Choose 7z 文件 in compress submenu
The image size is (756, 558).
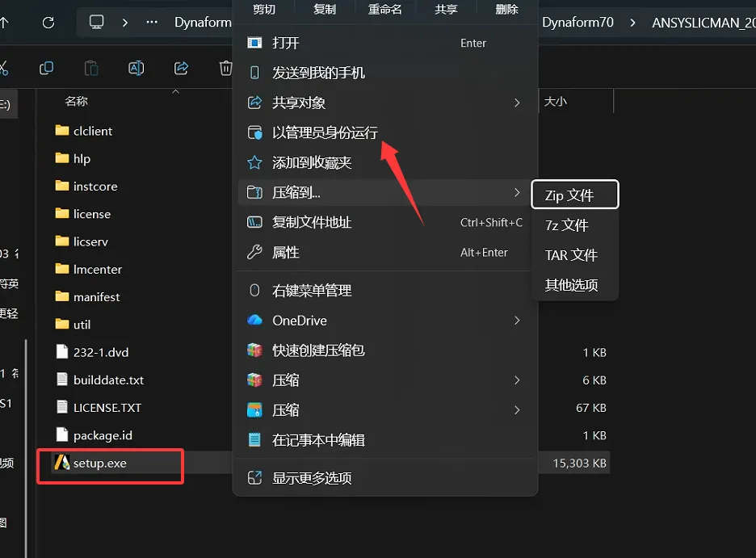point(575,225)
